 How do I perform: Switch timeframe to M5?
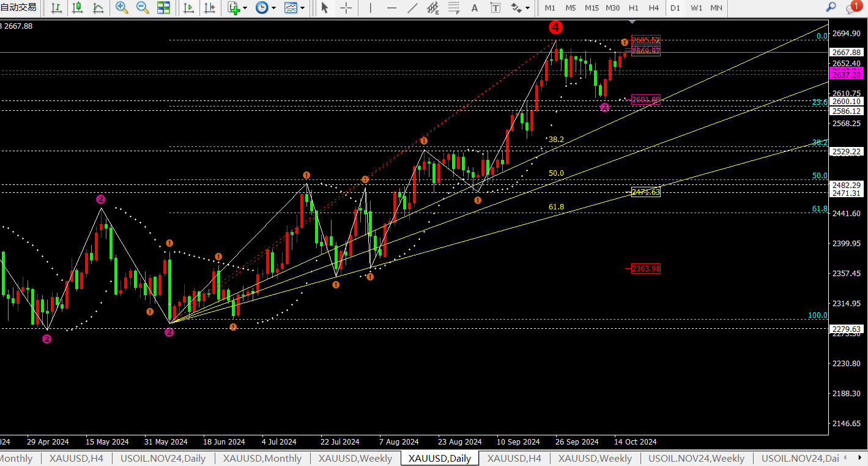coord(570,8)
